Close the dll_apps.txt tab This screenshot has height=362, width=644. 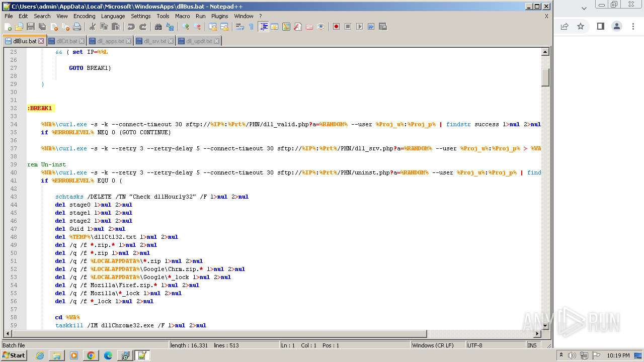click(128, 41)
